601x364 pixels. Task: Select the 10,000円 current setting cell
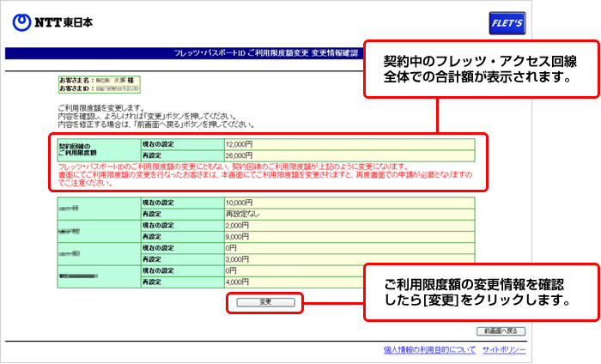tap(238, 200)
